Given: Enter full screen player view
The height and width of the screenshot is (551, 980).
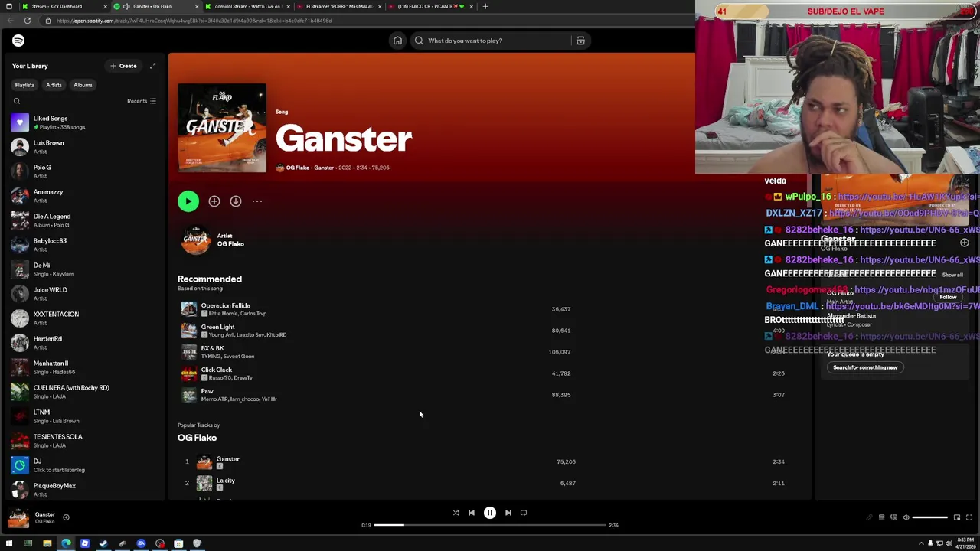Looking at the screenshot, I should (x=969, y=517).
